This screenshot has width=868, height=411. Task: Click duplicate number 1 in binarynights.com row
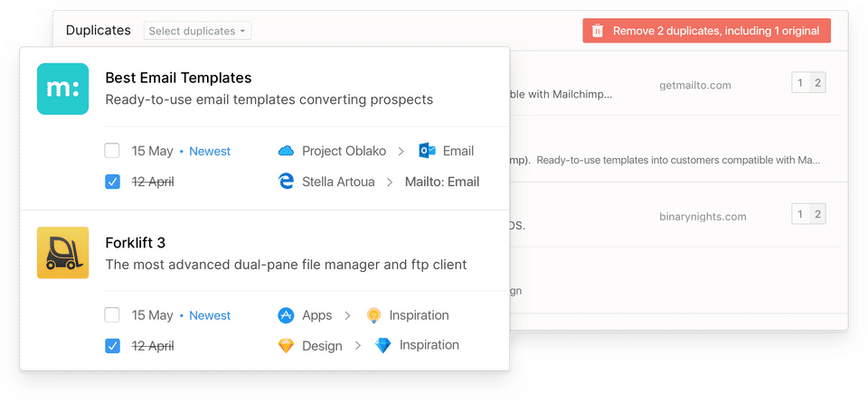click(x=800, y=214)
